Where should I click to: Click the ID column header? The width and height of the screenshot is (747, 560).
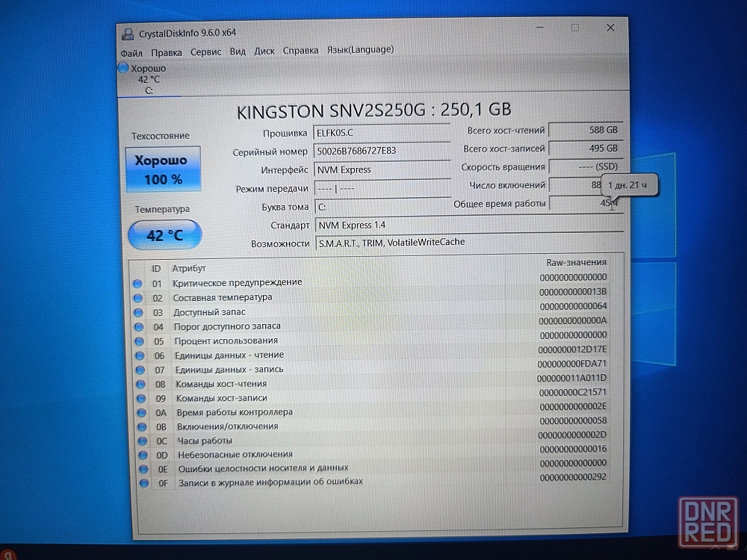click(x=156, y=269)
